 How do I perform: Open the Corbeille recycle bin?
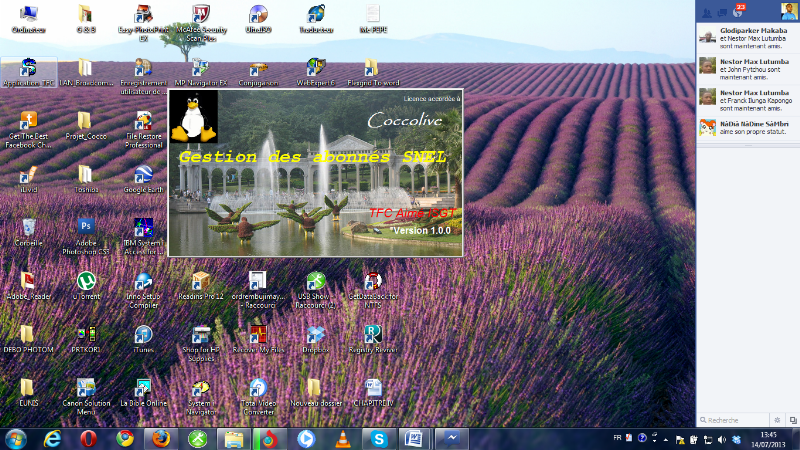28,227
